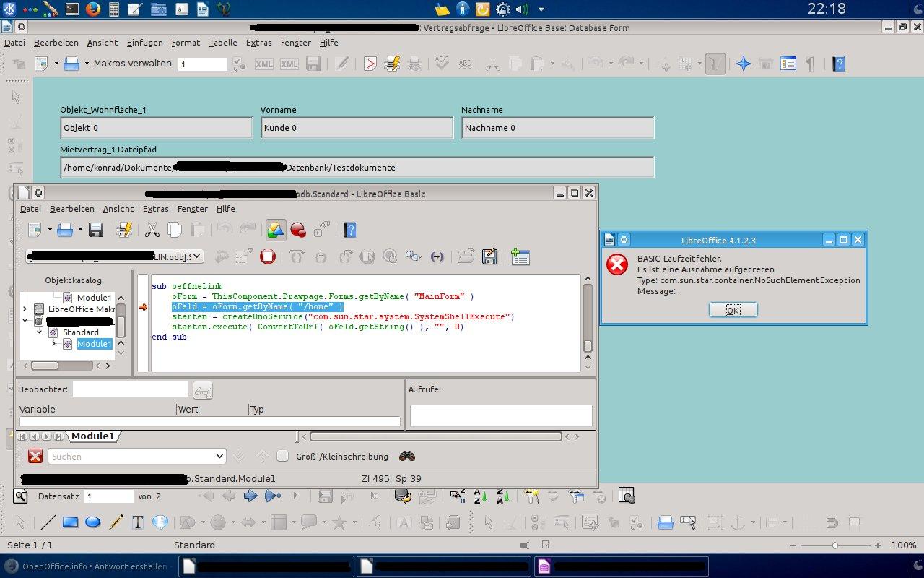Click the Beobachter watch input field
Image resolution: width=924 pixels, height=578 pixels.
131,389
